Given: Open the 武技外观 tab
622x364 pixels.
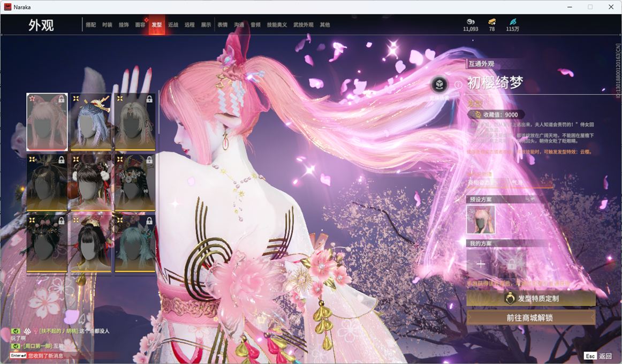Looking at the screenshot, I should coord(303,25).
